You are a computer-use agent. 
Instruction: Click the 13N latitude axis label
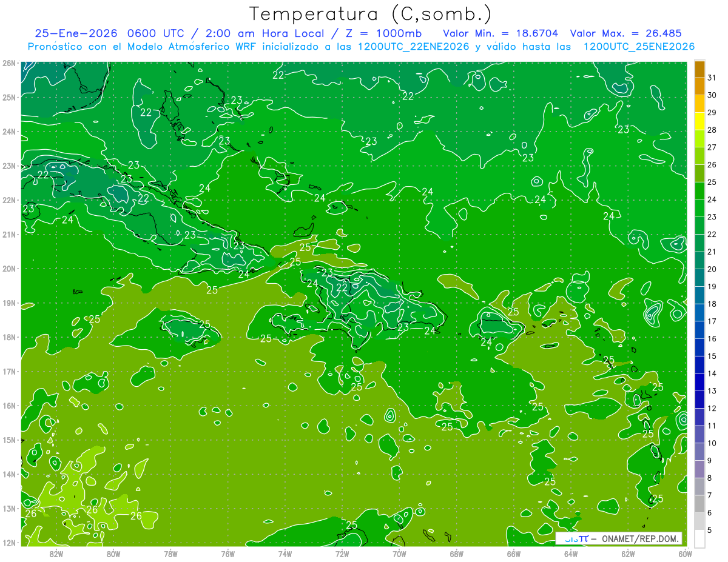9,508
